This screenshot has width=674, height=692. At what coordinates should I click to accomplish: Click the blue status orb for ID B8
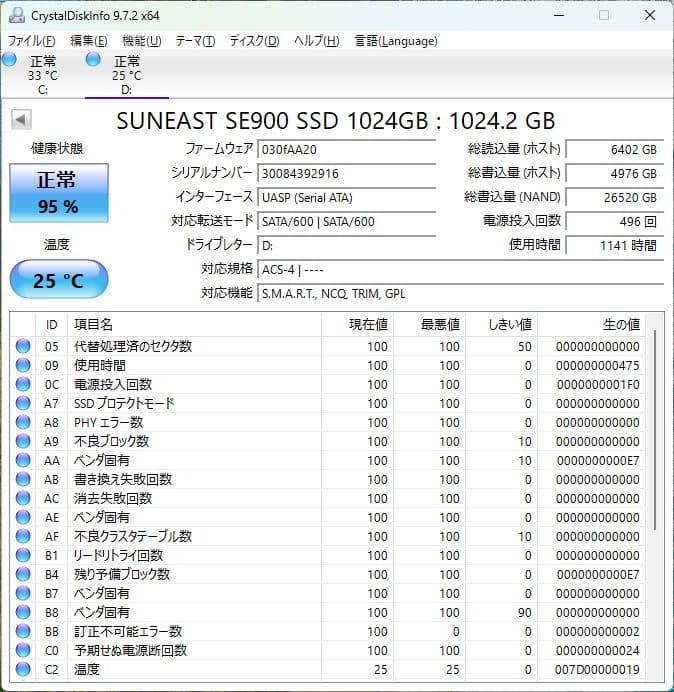click(23, 612)
